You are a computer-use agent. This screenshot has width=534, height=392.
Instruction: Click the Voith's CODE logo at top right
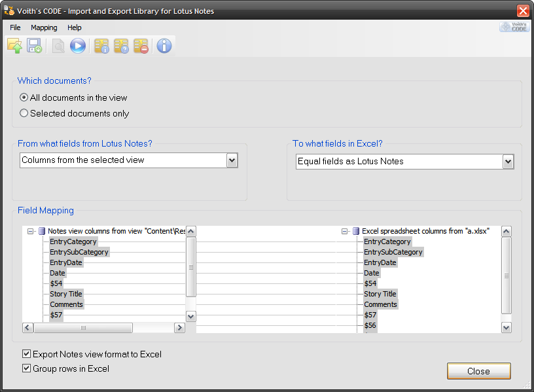point(514,27)
